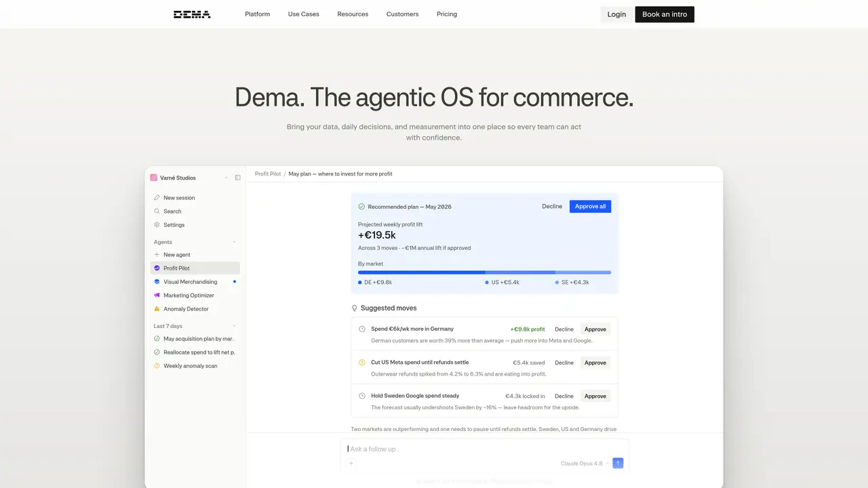
Task: Select the Search magnifier icon
Action: pos(157,211)
